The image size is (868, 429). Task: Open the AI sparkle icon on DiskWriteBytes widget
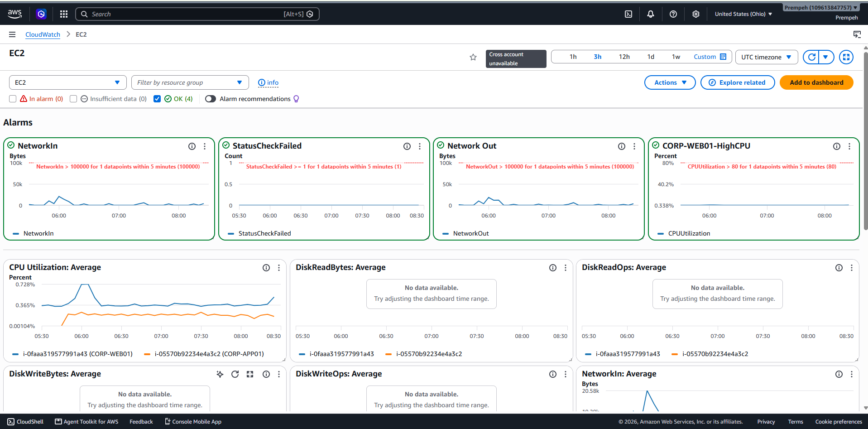point(220,374)
